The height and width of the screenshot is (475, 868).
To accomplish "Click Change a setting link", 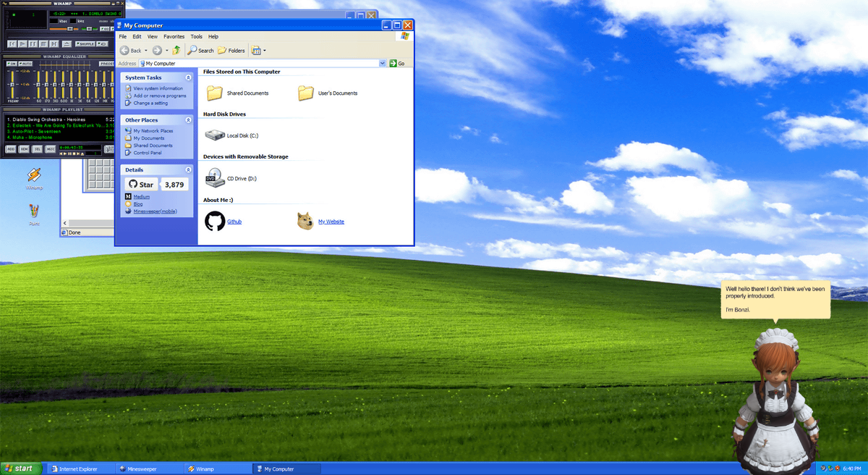I will pos(150,103).
